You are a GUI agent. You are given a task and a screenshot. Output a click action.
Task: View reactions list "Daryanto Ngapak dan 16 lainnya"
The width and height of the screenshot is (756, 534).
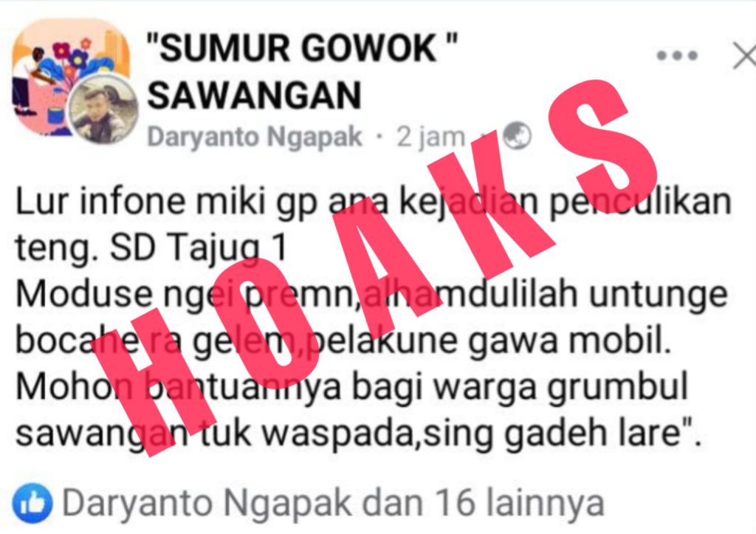pos(333,503)
